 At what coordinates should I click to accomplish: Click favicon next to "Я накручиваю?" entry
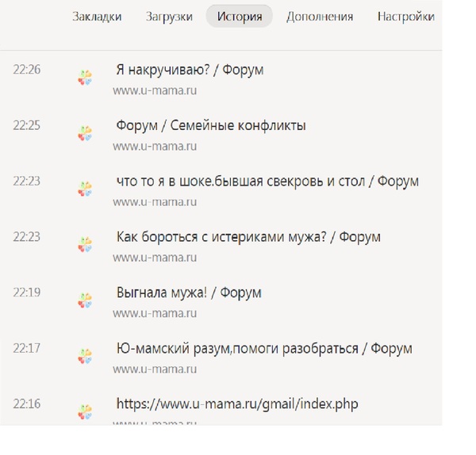pyautogui.click(x=85, y=77)
